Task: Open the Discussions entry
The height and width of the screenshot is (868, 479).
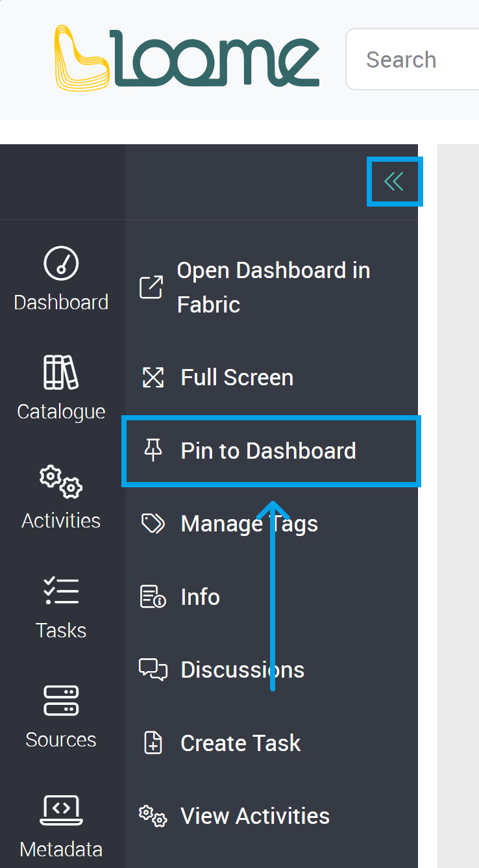Action: [x=243, y=669]
